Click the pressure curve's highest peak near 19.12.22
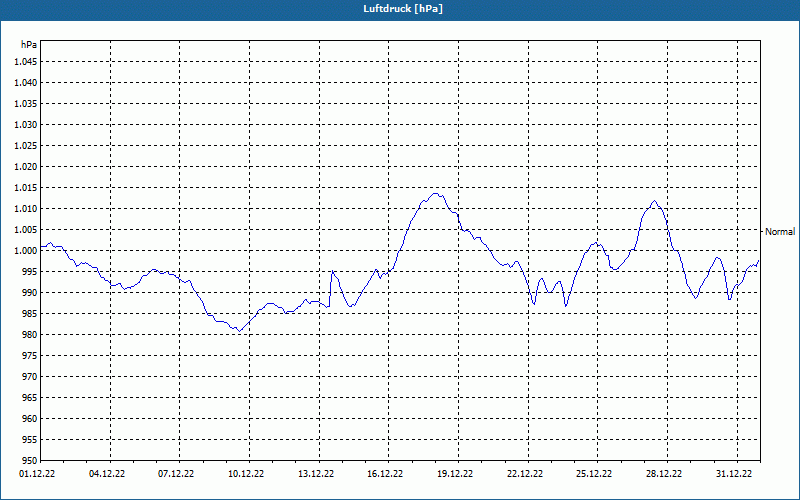Screen dimensions: 800x500 [x=435, y=193]
